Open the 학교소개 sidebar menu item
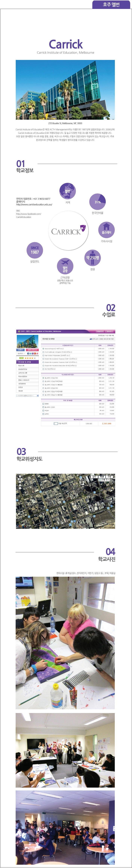This screenshot has height=868, width=132. point(28,366)
